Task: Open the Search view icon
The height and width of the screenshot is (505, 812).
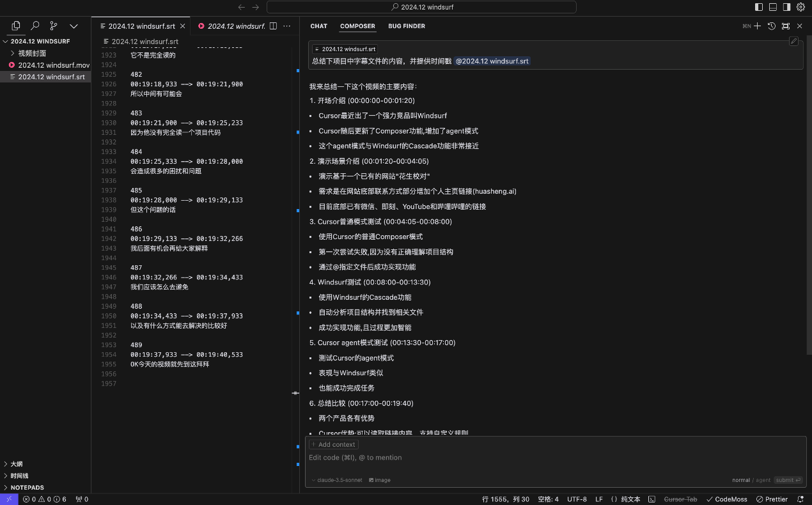Action: coord(35,26)
